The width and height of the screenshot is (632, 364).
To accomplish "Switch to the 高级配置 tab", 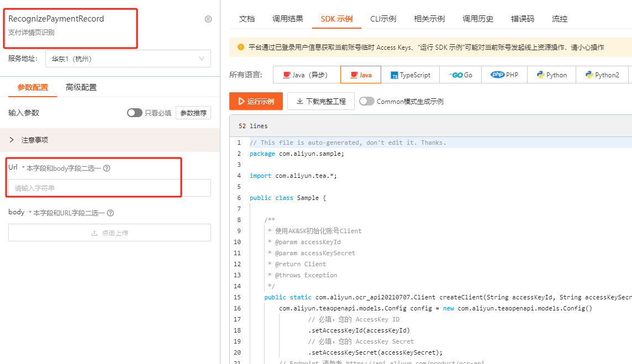I will pyautogui.click(x=81, y=87).
